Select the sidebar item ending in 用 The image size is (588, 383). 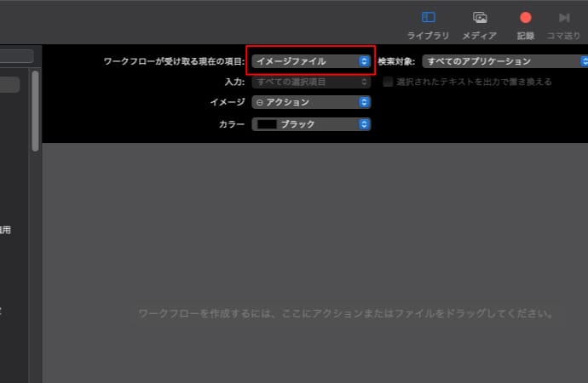5,230
